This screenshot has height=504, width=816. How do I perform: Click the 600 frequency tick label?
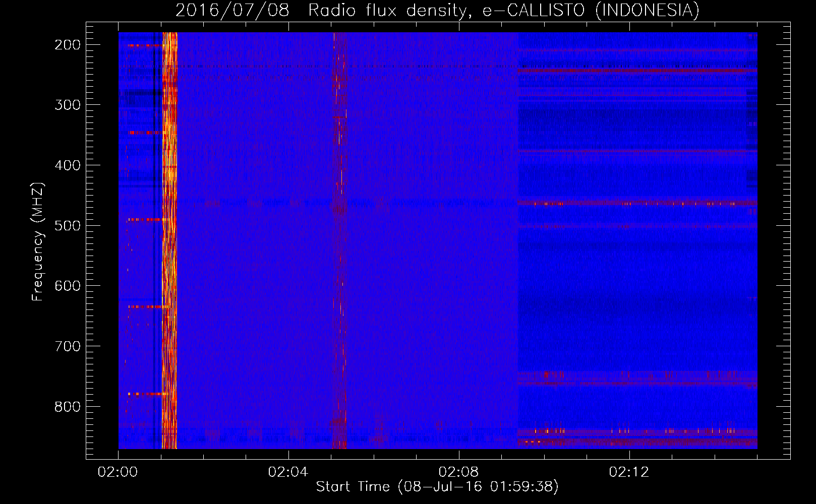[x=68, y=286]
